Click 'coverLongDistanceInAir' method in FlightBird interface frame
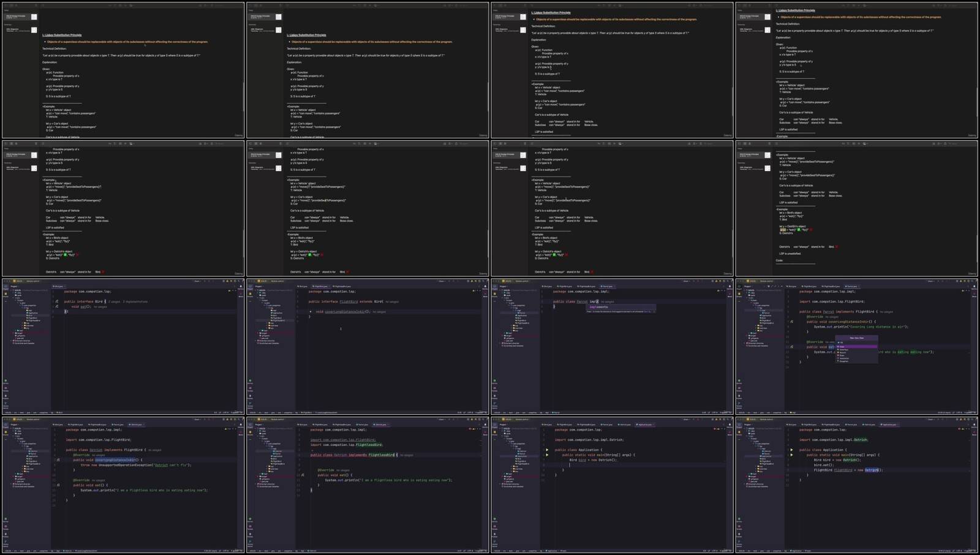Image resolution: width=980 pixels, height=555 pixels. 345,312
